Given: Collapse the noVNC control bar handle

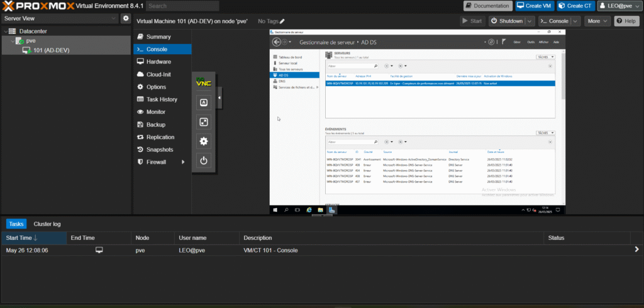Looking at the screenshot, I should [x=219, y=98].
